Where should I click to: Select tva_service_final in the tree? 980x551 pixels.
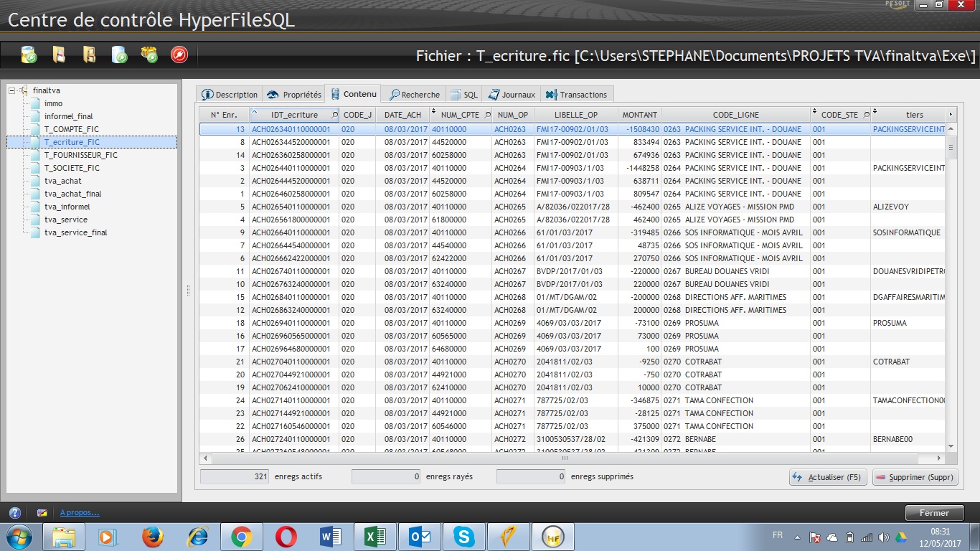(75, 232)
